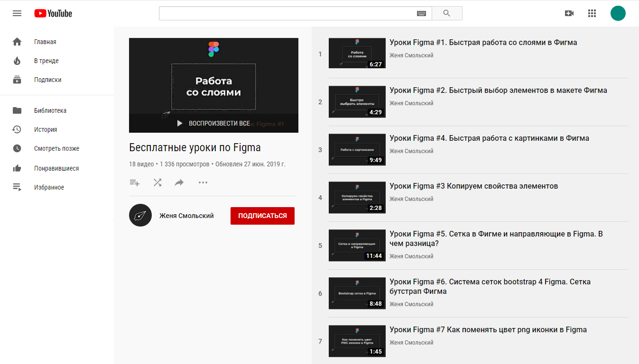Share the playlist via arrow icon

pyautogui.click(x=179, y=182)
